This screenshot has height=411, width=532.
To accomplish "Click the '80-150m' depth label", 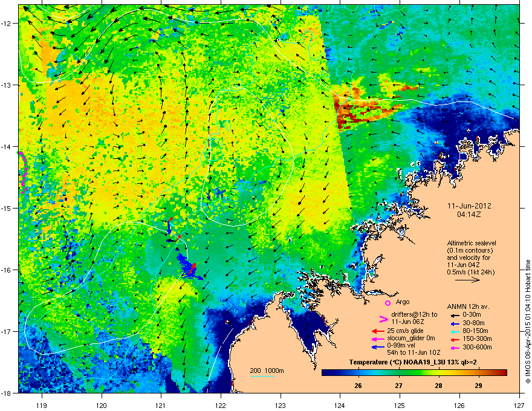I will tap(476, 331).
